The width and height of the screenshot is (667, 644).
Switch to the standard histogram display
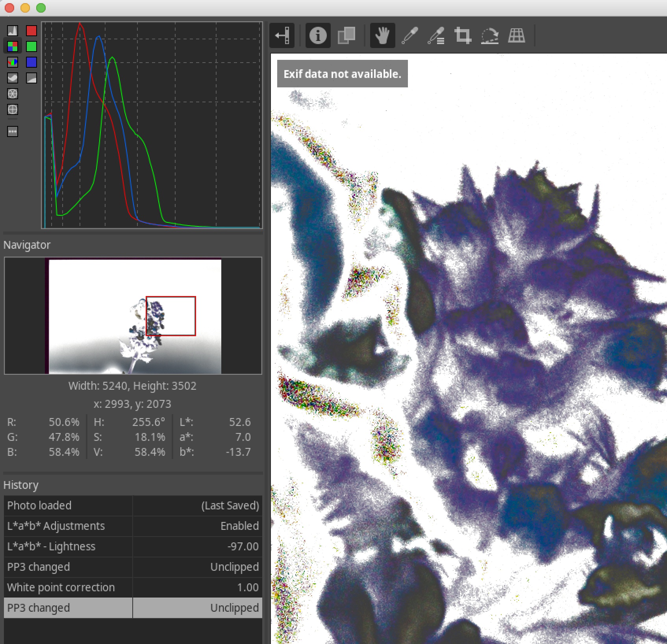[x=13, y=31]
